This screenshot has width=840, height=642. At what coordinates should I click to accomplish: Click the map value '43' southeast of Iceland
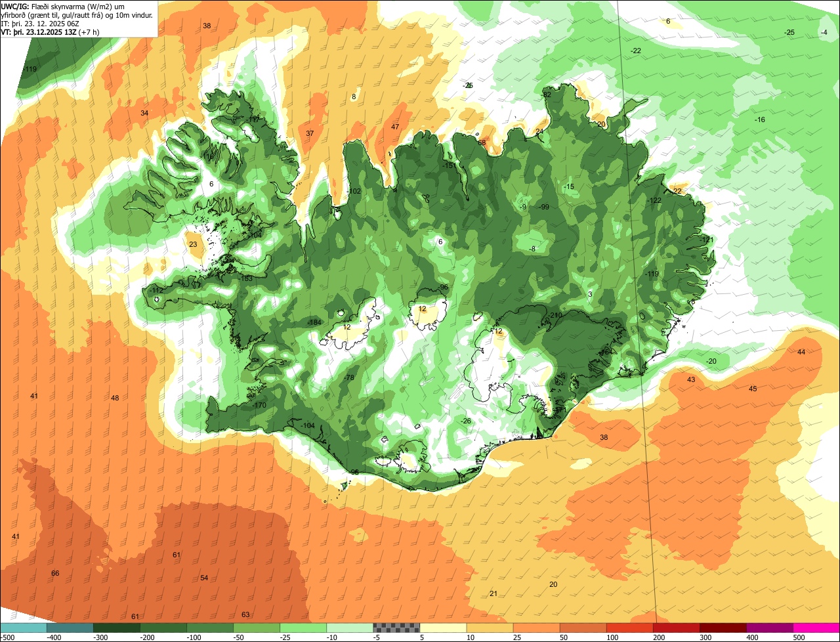691,379
